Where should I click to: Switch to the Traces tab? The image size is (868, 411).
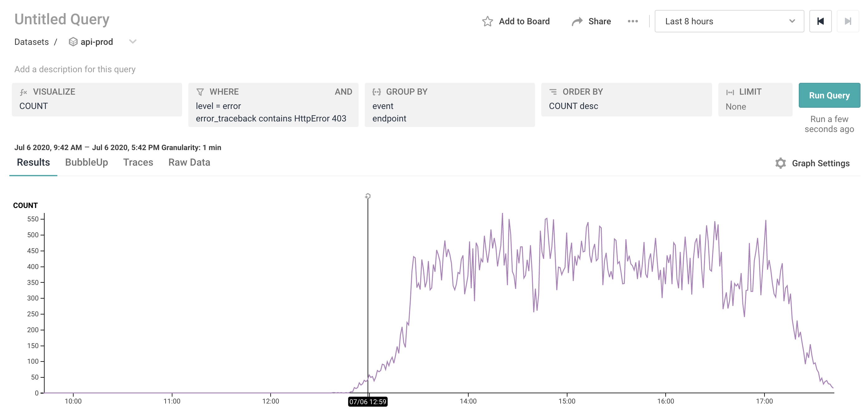click(x=138, y=163)
